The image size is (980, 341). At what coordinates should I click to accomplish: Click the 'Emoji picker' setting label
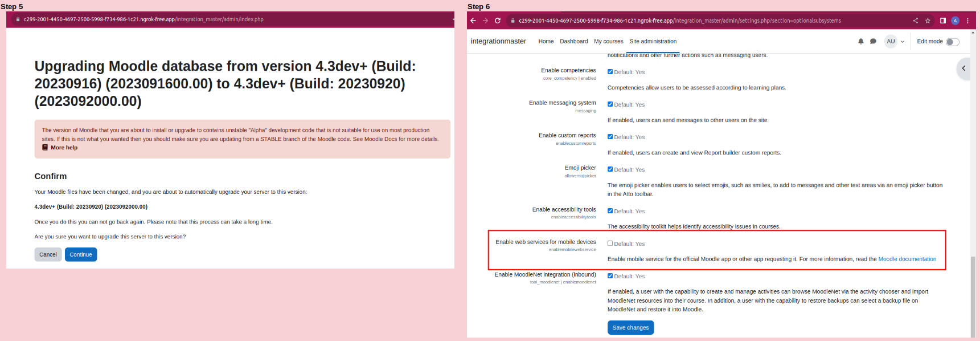580,168
